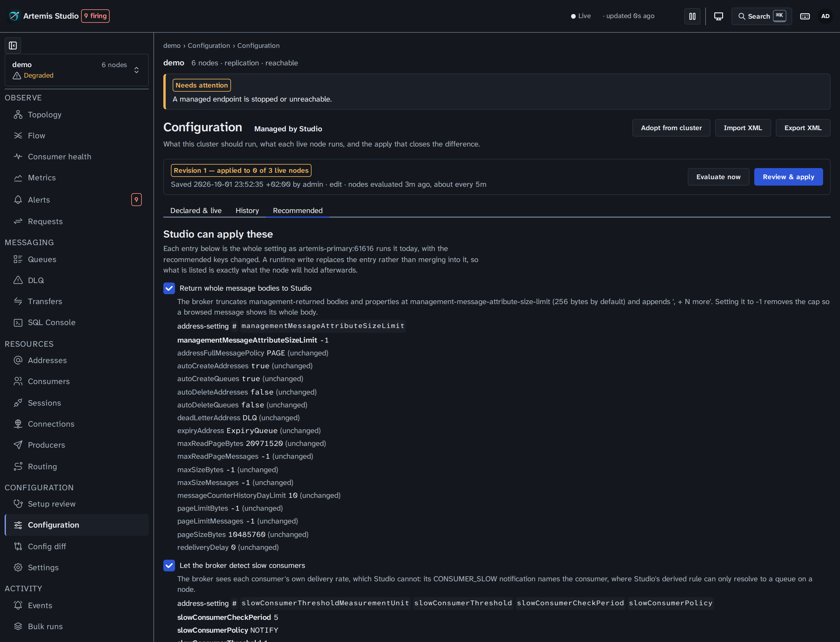Click Export XML button

tap(803, 128)
